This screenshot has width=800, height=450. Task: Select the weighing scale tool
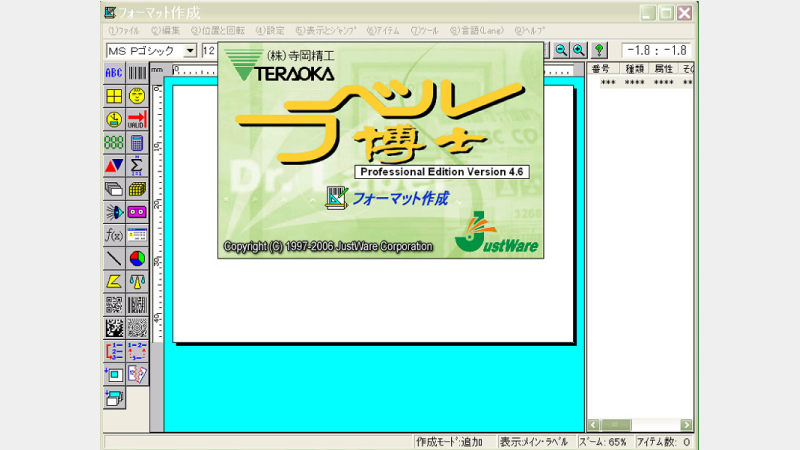click(x=137, y=282)
